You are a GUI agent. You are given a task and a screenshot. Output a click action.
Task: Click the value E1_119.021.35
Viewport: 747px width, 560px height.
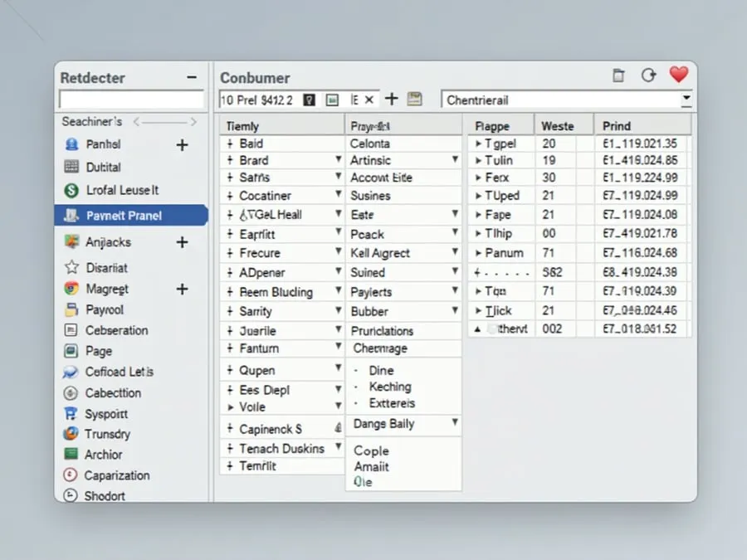coord(640,144)
